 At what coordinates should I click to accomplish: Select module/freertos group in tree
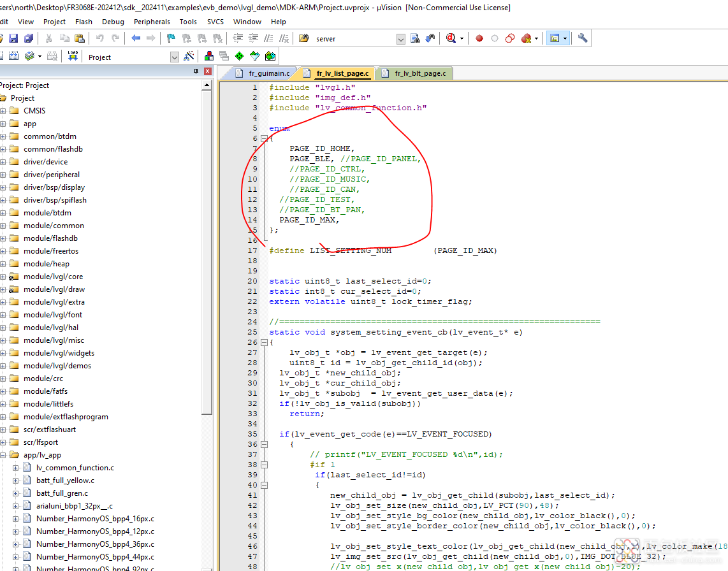tap(51, 251)
